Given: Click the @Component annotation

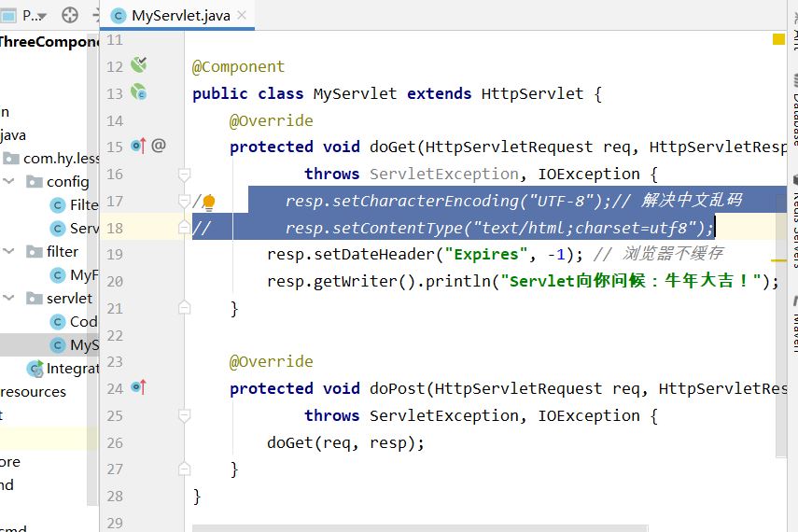Looking at the screenshot, I should pyautogui.click(x=238, y=66).
